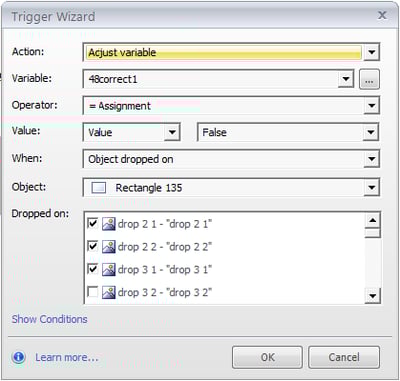Close the Trigger Wizard dialog
The height and width of the screenshot is (381, 400).
click(382, 15)
